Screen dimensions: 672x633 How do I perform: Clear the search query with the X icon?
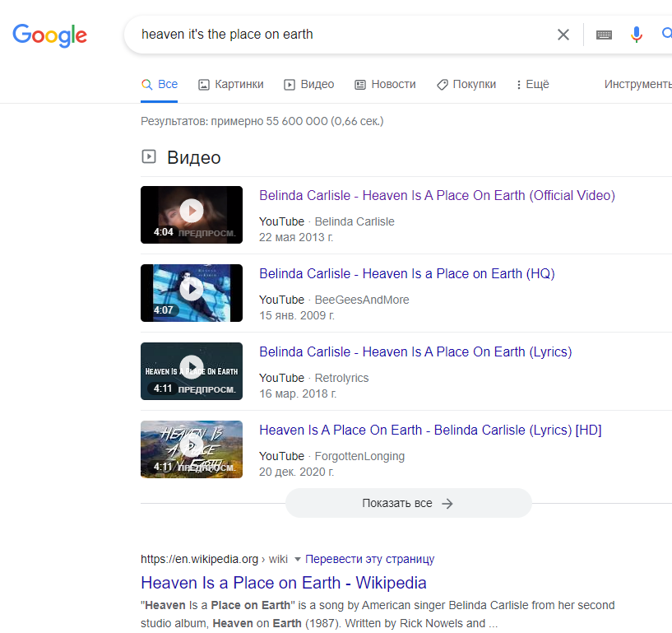tap(563, 35)
